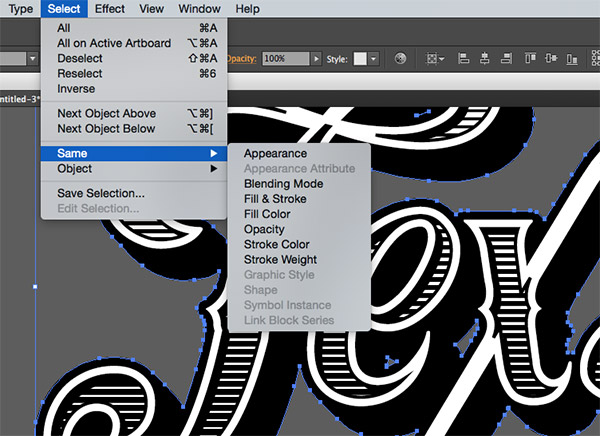Open the View menu
The width and height of the screenshot is (600, 436).
point(152,9)
